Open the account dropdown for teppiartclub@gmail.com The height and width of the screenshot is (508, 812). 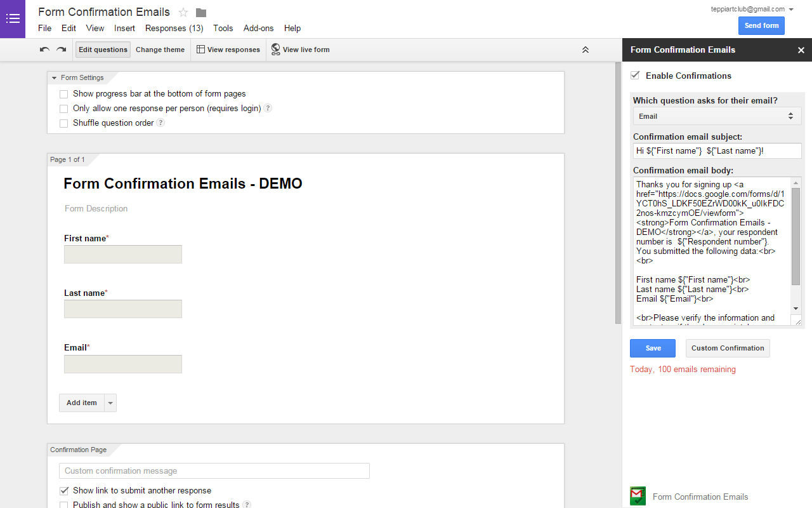[x=791, y=10]
